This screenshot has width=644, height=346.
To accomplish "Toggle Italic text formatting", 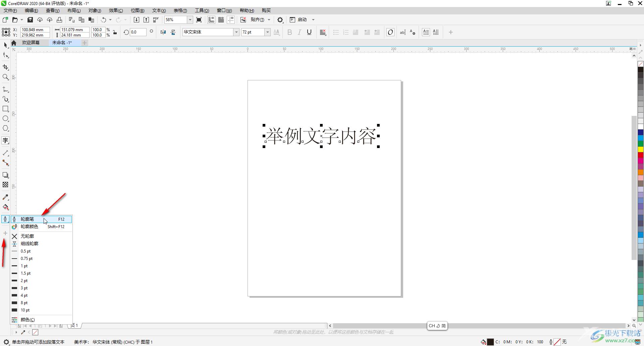I will (300, 32).
